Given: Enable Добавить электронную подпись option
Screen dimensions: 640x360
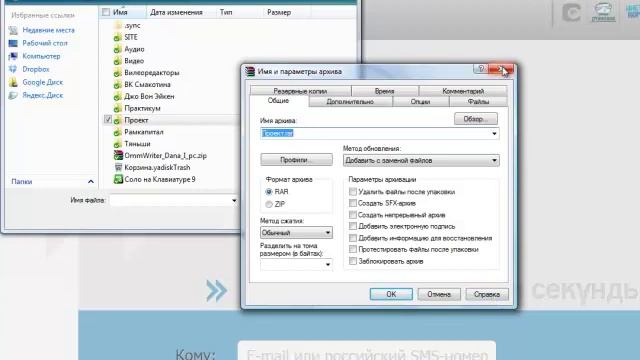Looking at the screenshot, I should [353, 226].
